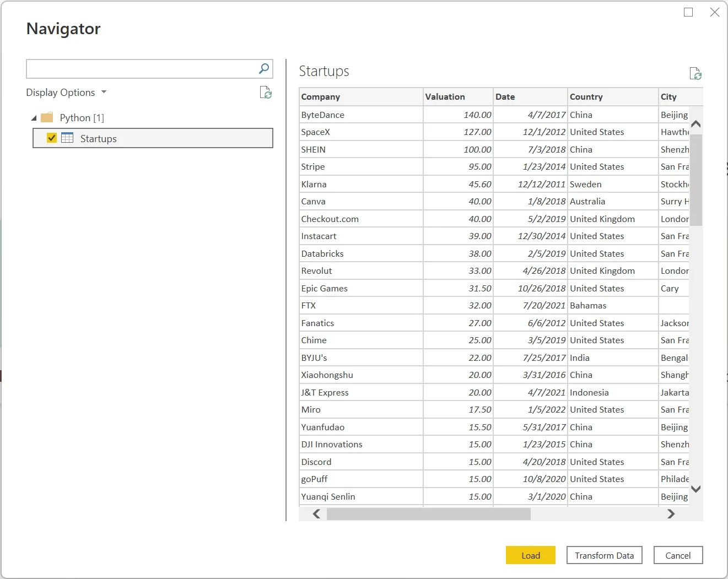Viewport: 728px width, 579px height.
Task: Click the scroll down arrow of preview
Action: 696,489
